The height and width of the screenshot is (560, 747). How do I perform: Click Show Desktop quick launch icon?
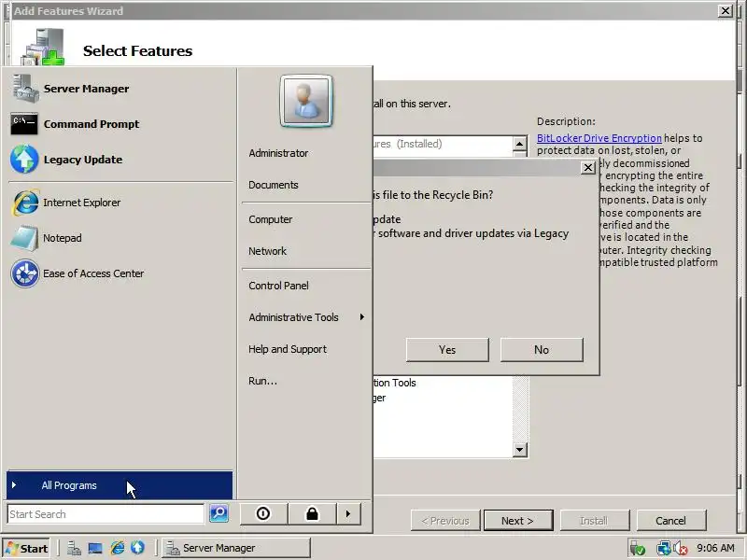(95, 548)
